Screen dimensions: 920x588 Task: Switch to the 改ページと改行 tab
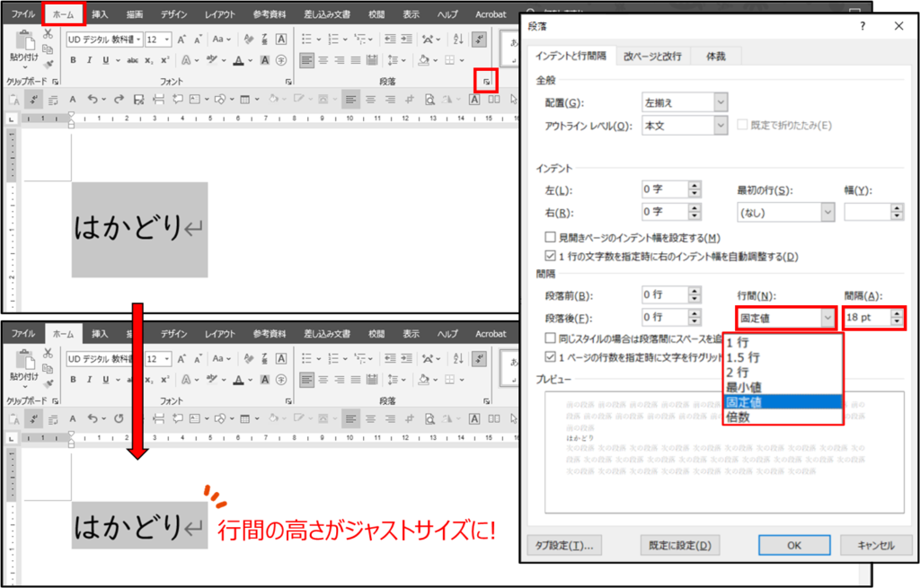coord(653,57)
